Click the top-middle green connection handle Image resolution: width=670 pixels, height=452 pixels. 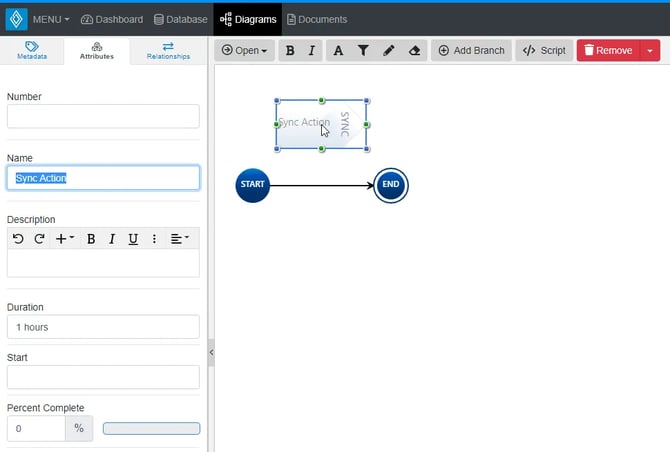point(321,101)
